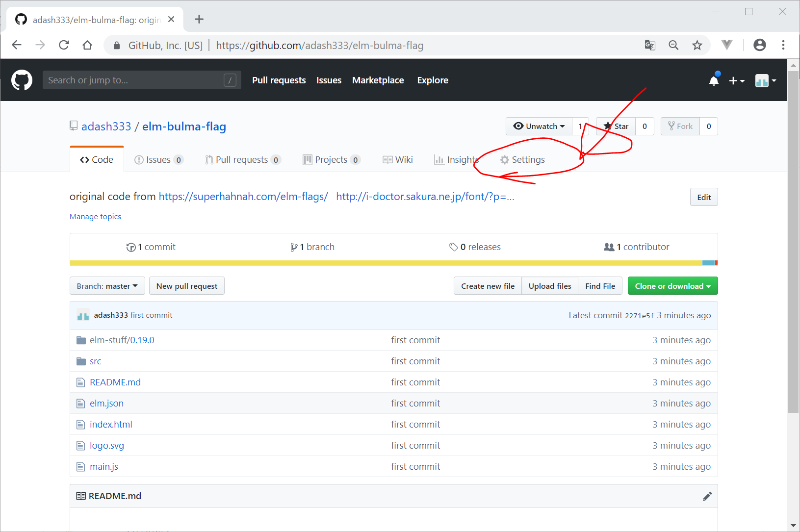Open the Chrome profile icon

coord(759,45)
